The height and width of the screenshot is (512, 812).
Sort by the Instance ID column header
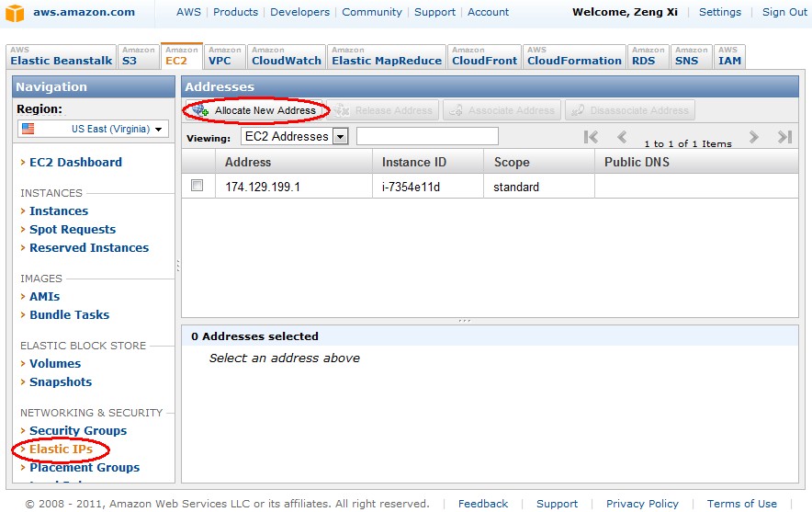(428, 162)
